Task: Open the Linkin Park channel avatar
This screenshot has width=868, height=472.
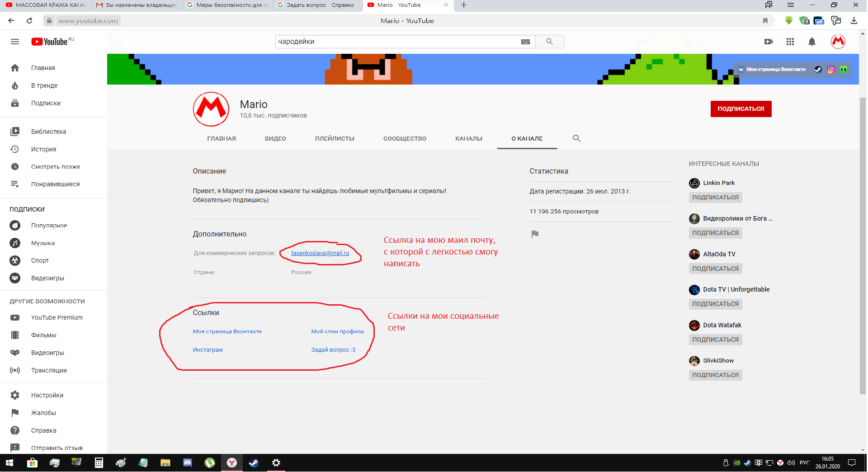Action: pyautogui.click(x=694, y=183)
